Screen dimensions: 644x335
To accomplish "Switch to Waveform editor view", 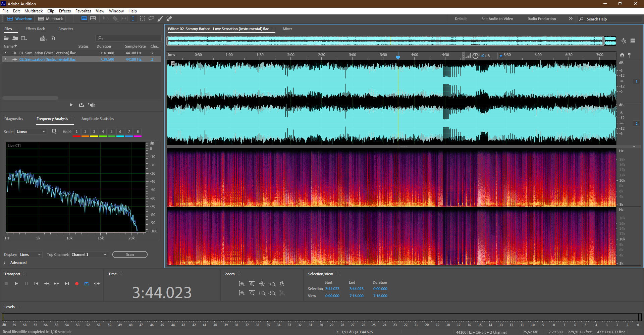I will (20, 19).
